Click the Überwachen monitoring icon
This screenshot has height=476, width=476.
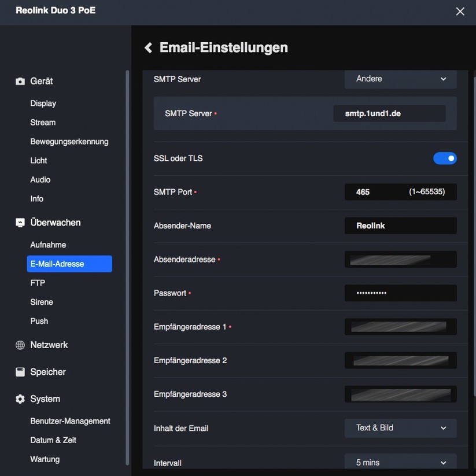[19, 222]
